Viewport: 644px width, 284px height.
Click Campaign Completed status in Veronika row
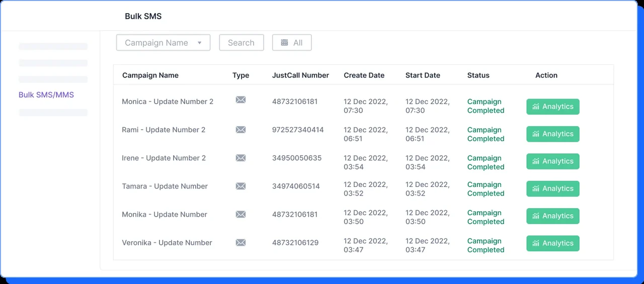486,245
